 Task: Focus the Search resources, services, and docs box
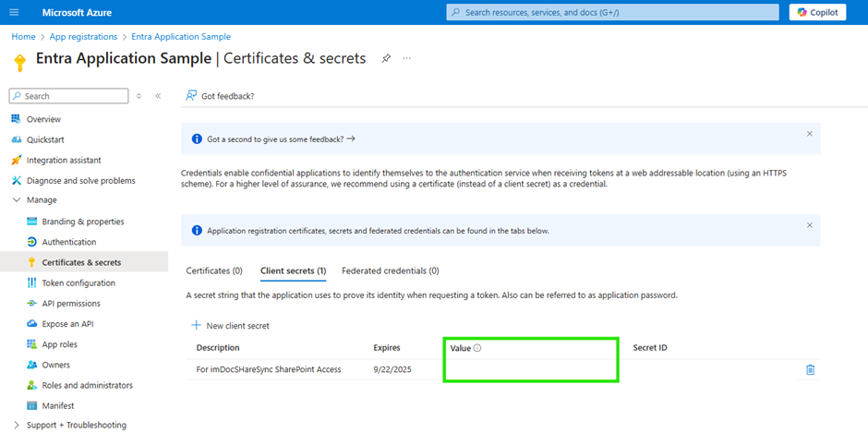tap(613, 12)
